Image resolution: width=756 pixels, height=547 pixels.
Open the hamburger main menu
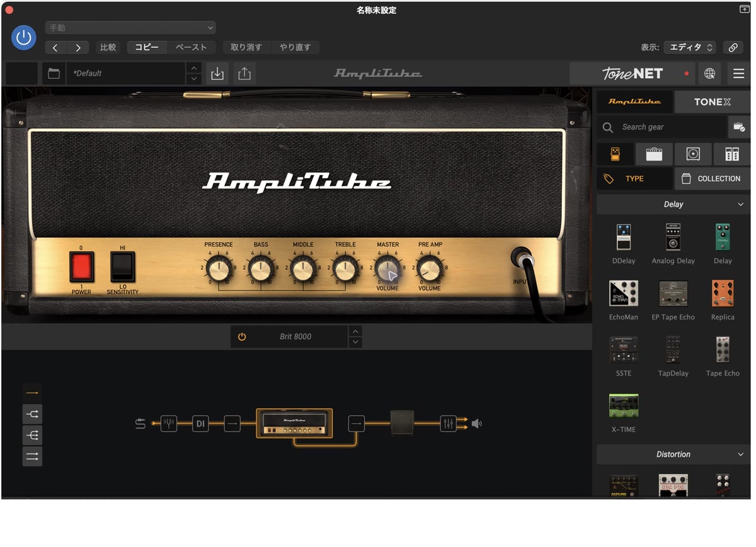pyautogui.click(x=739, y=74)
